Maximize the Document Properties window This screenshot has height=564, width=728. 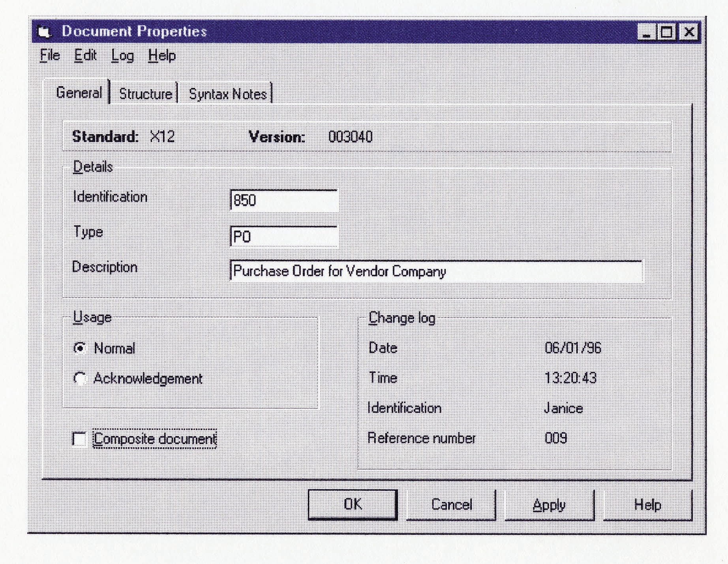(x=667, y=32)
